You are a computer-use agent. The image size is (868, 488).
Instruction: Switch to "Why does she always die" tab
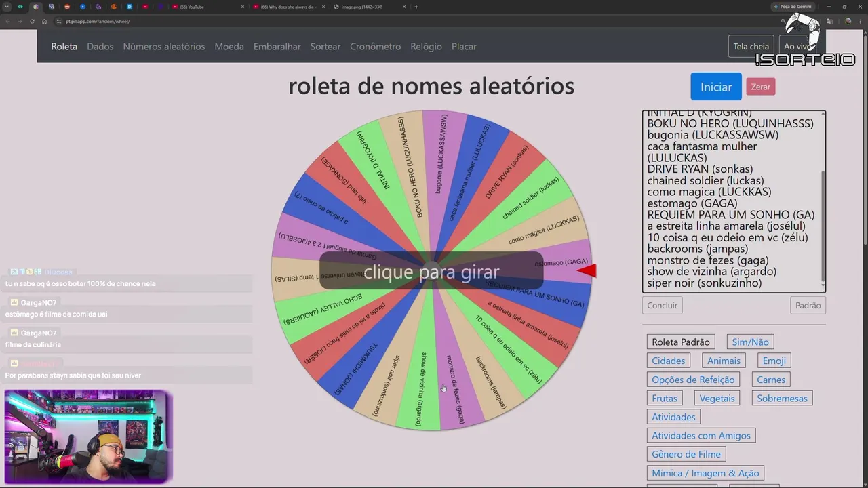289,7
